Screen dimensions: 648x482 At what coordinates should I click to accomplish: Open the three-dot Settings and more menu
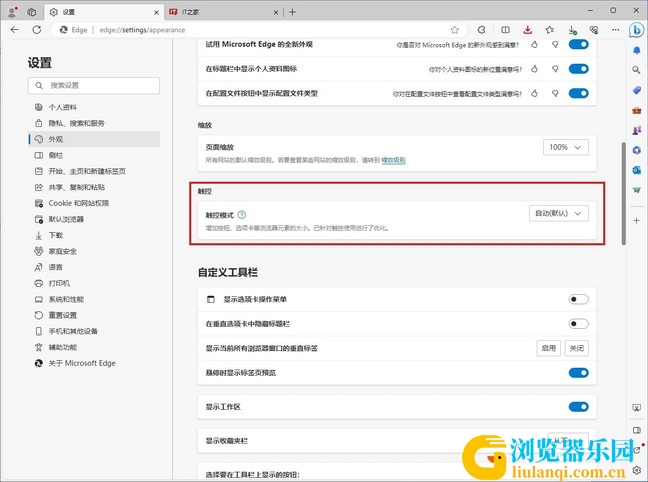click(615, 30)
